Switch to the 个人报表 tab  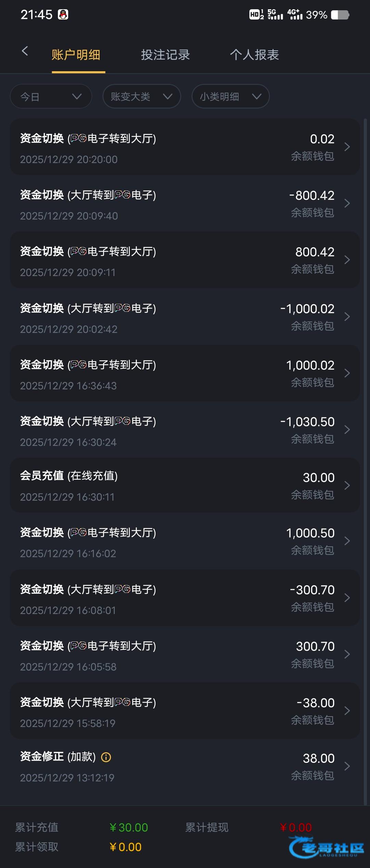[254, 55]
